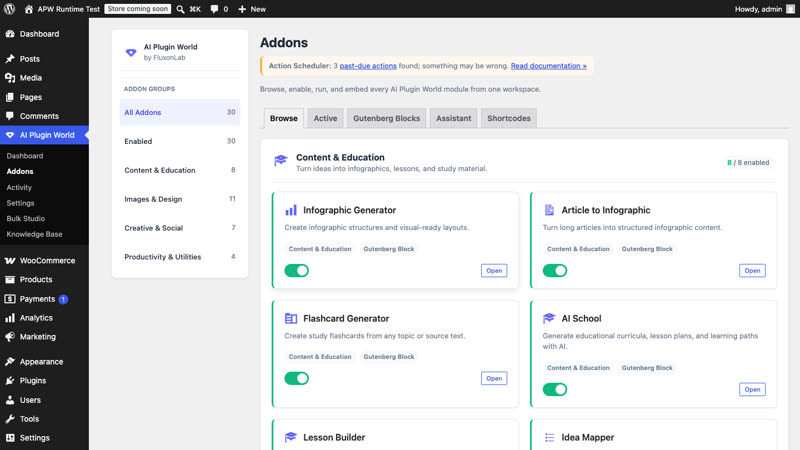Go to AI Plugin World Activity submenu
The image size is (800, 450).
19,187
